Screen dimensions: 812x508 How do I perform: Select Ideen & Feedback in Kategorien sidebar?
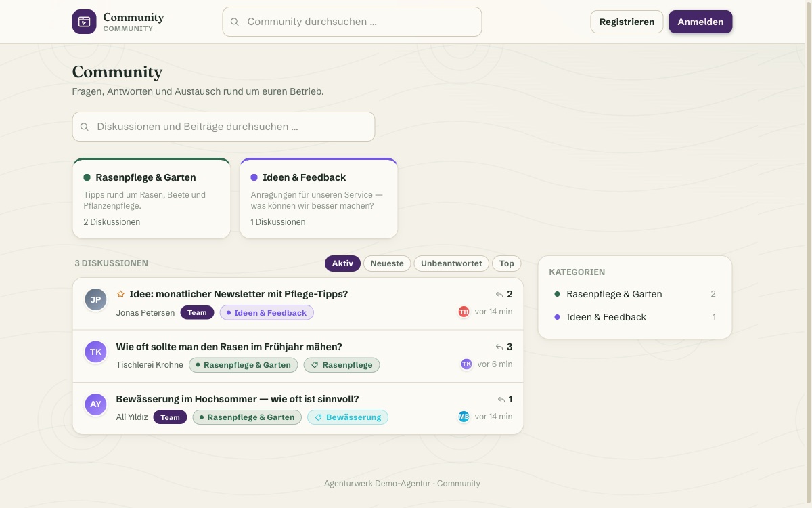[635, 317]
